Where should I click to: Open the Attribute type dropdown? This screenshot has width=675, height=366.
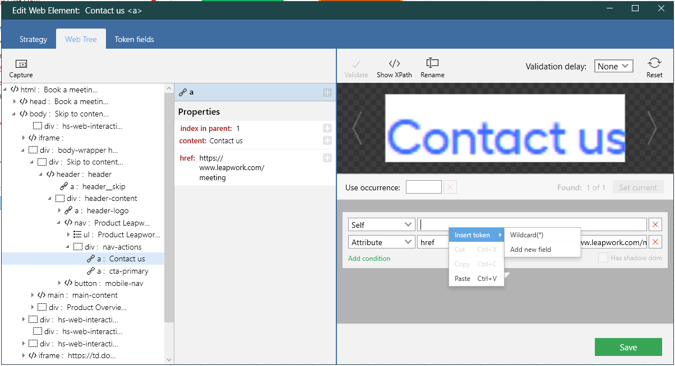coord(381,242)
